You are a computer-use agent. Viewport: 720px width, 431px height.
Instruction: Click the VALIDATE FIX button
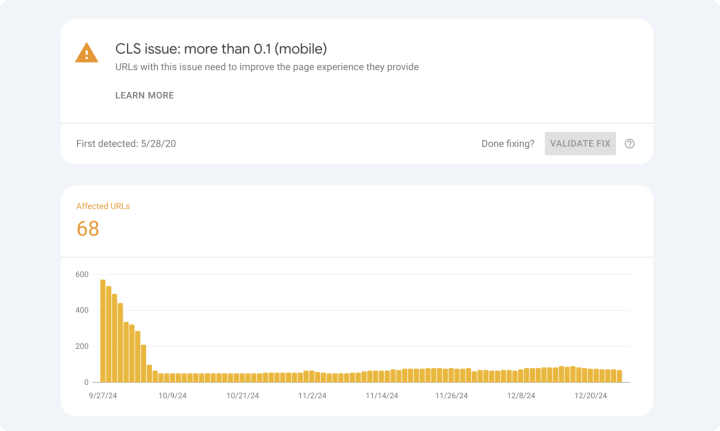(x=580, y=144)
